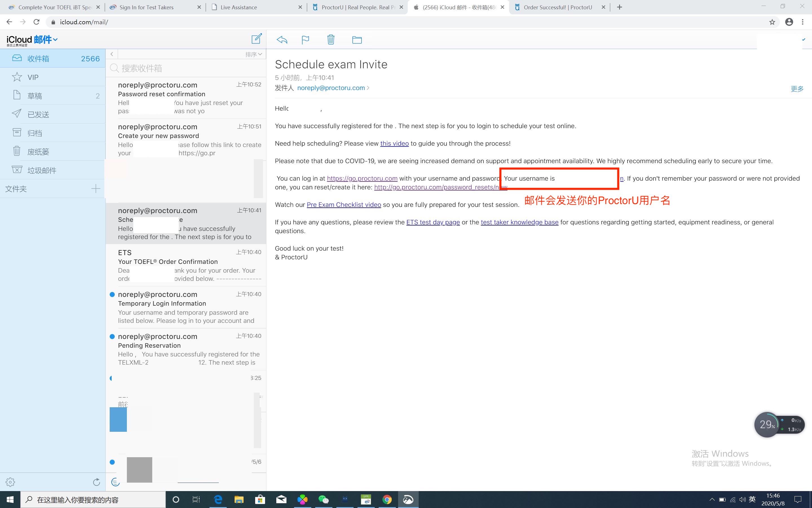
Task: Flag the open email
Action: tap(305, 40)
